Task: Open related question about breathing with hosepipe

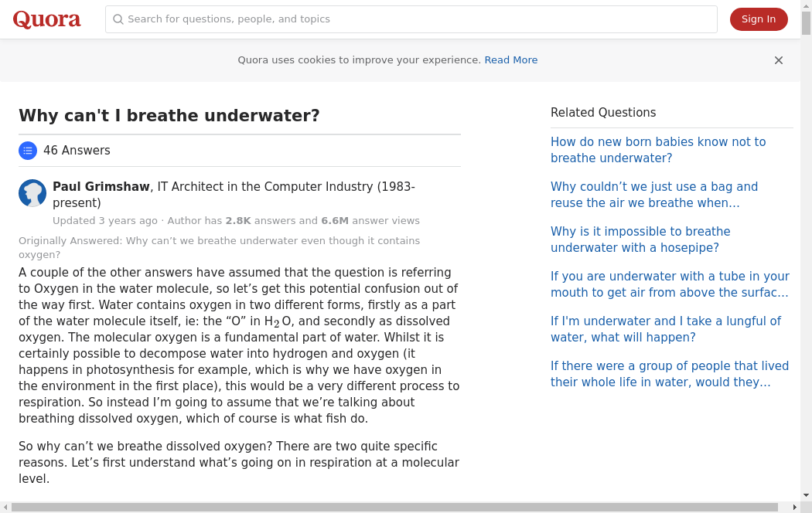Action: pyautogui.click(x=640, y=240)
